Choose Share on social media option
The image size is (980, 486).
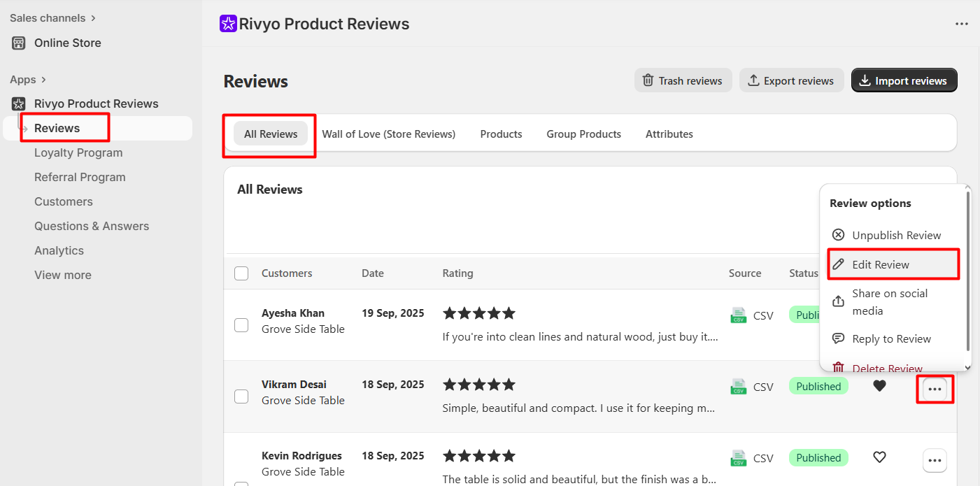coord(893,301)
